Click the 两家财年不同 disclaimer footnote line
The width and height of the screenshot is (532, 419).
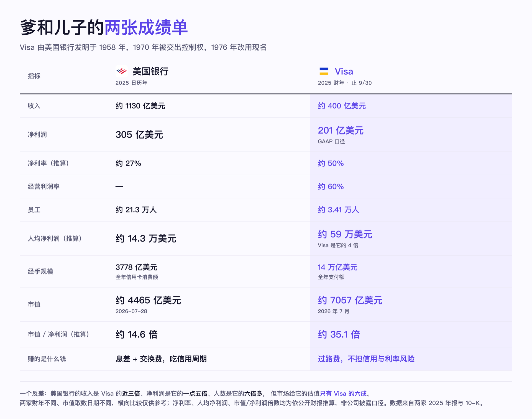pyautogui.click(x=252, y=403)
